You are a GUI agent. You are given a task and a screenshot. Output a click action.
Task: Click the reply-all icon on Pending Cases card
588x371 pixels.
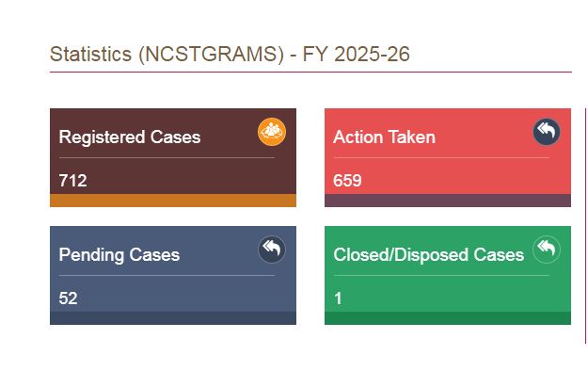[x=272, y=250]
